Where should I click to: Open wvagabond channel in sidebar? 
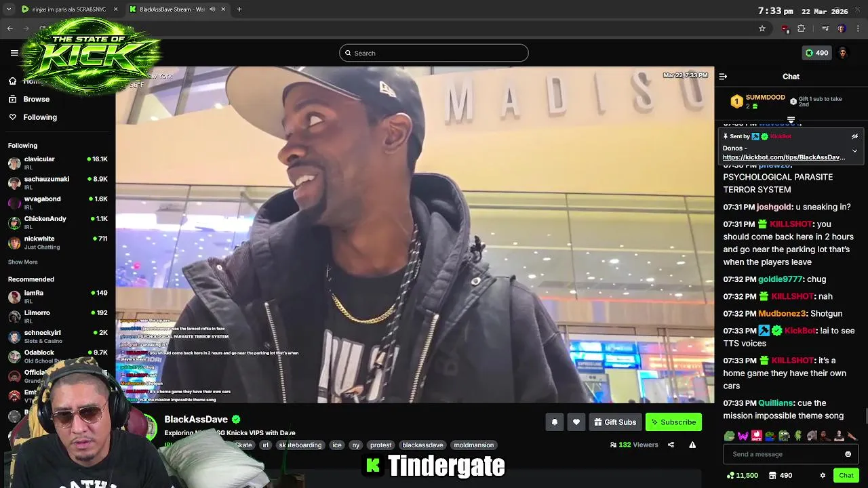[x=58, y=203]
